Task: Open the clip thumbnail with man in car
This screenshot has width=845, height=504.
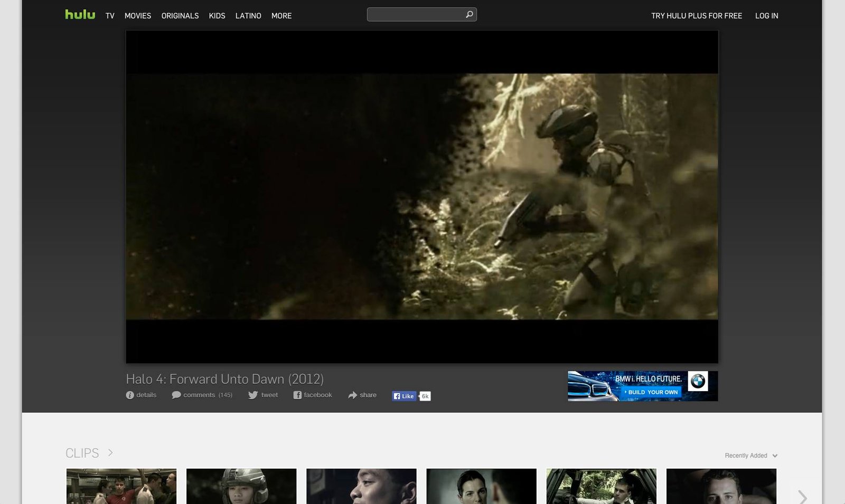Action: pyautogui.click(x=601, y=486)
